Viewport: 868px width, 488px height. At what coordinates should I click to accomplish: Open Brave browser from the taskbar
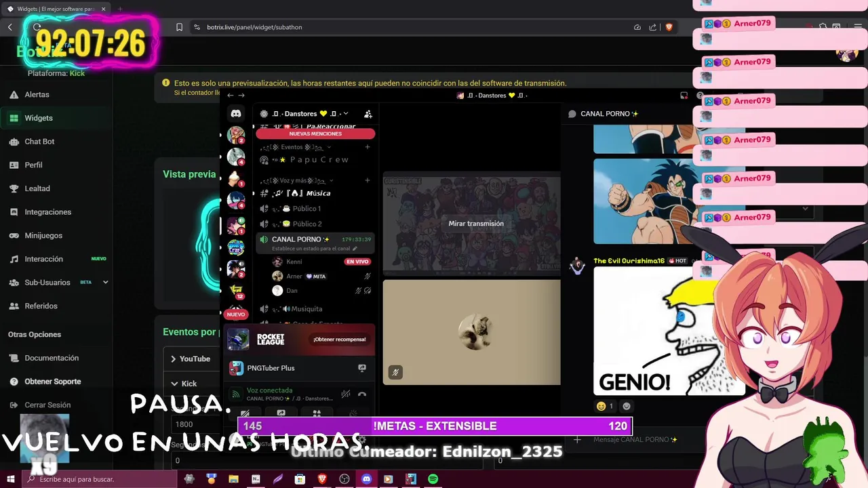[322, 479]
